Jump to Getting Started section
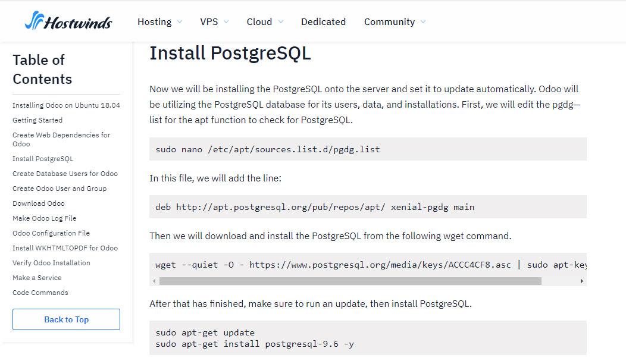Image resolution: width=626 pixels, height=364 pixels. tap(37, 120)
